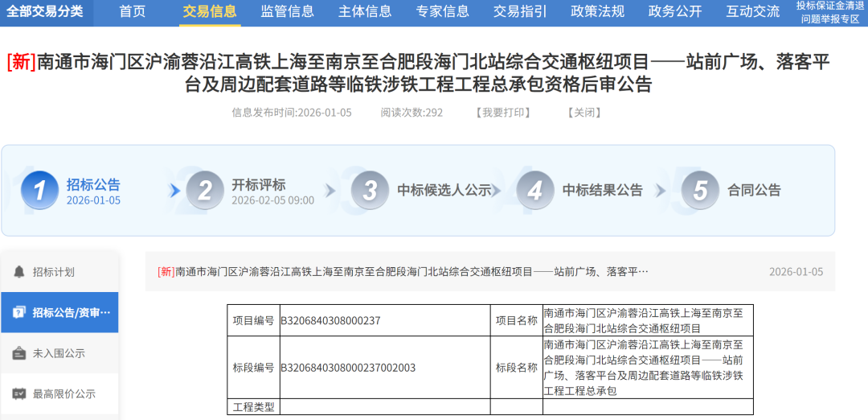Open the 全部交易分类 menu

coord(47,11)
